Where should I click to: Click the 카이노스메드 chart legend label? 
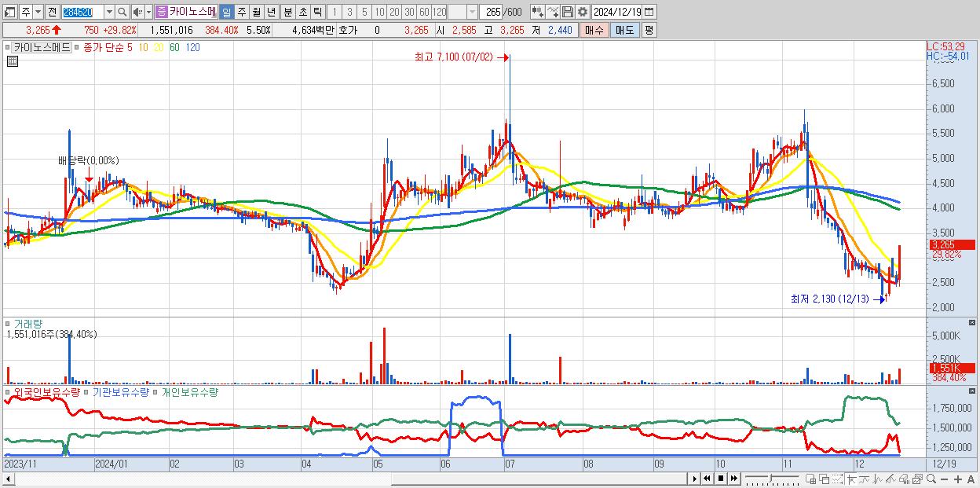point(42,48)
